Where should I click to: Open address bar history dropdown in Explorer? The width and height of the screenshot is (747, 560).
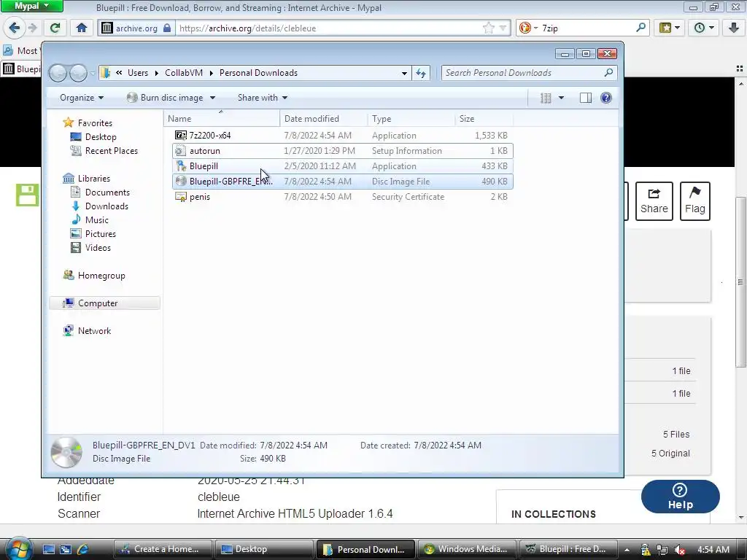[x=404, y=74]
